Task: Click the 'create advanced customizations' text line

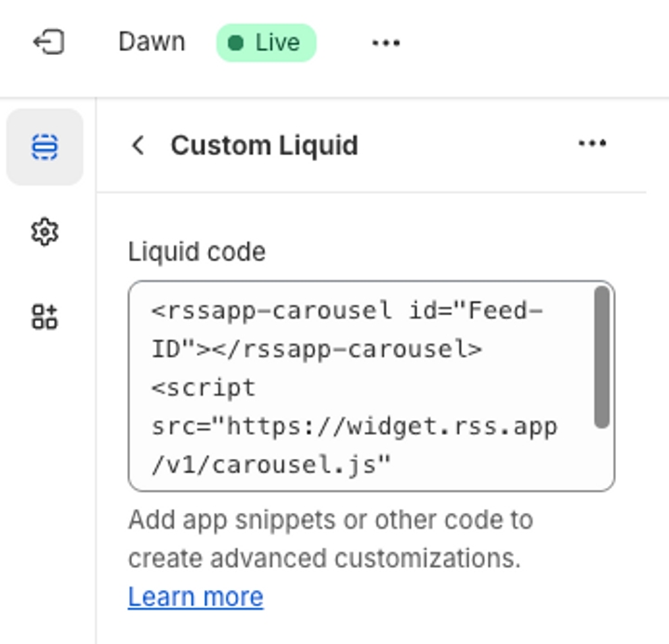Action: (x=324, y=559)
